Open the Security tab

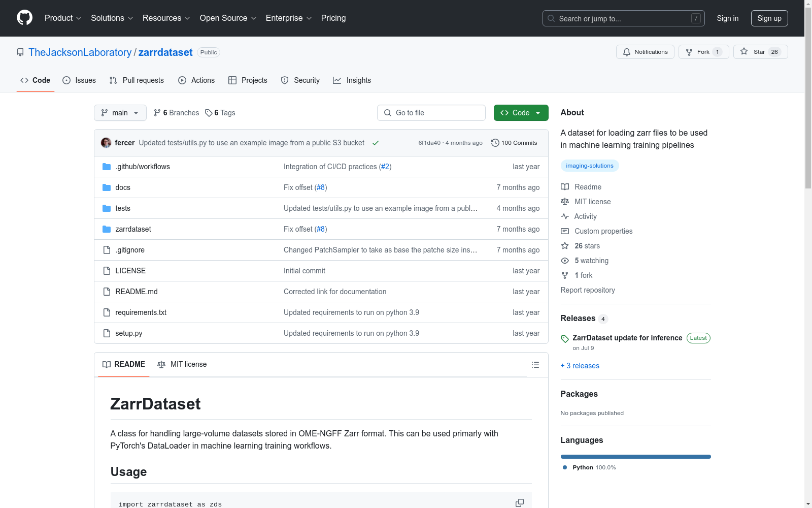click(x=300, y=80)
